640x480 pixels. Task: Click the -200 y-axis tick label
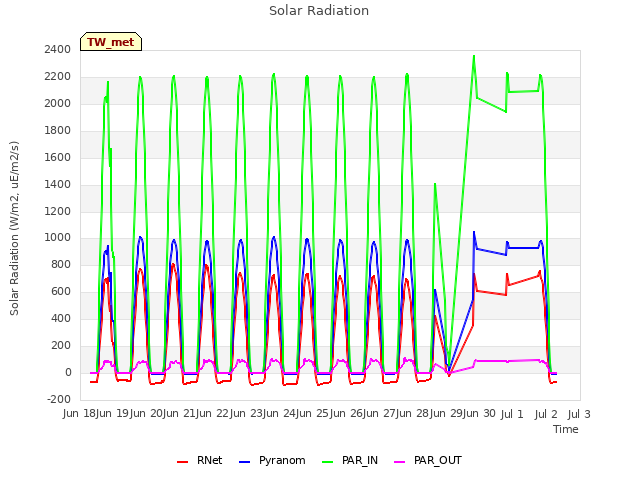pos(59,399)
